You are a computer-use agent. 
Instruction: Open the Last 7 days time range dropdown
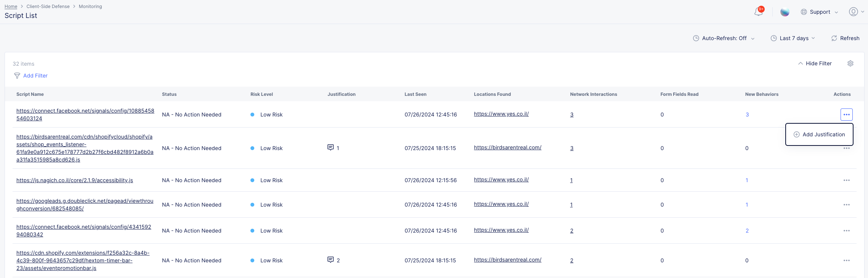pyautogui.click(x=793, y=38)
